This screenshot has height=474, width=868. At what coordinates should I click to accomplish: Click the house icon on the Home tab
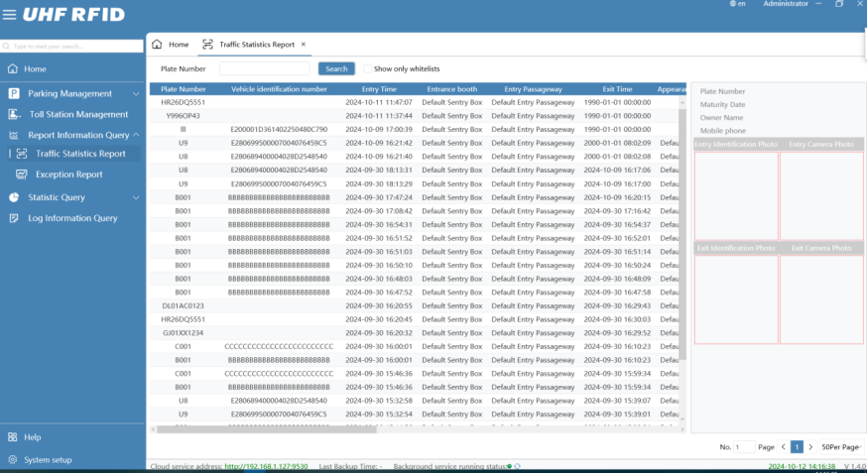click(157, 45)
